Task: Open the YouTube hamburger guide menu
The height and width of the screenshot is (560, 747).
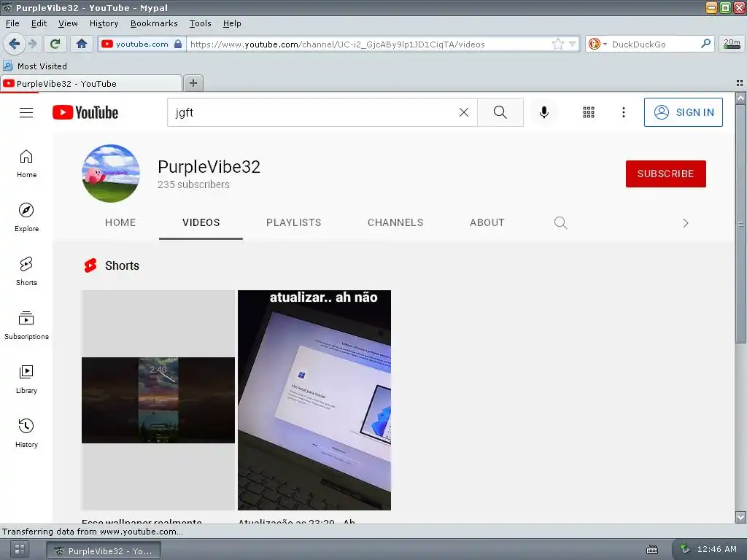Action: (26, 112)
